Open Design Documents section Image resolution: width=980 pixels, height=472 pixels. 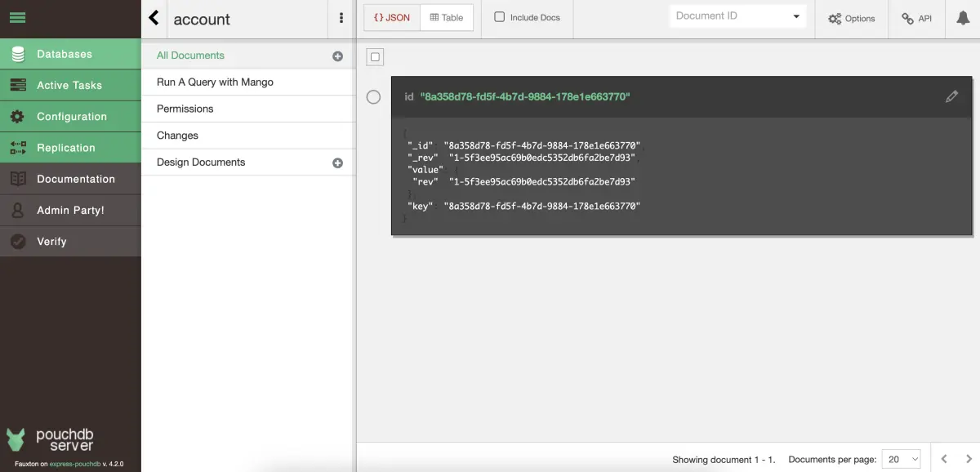201,163
